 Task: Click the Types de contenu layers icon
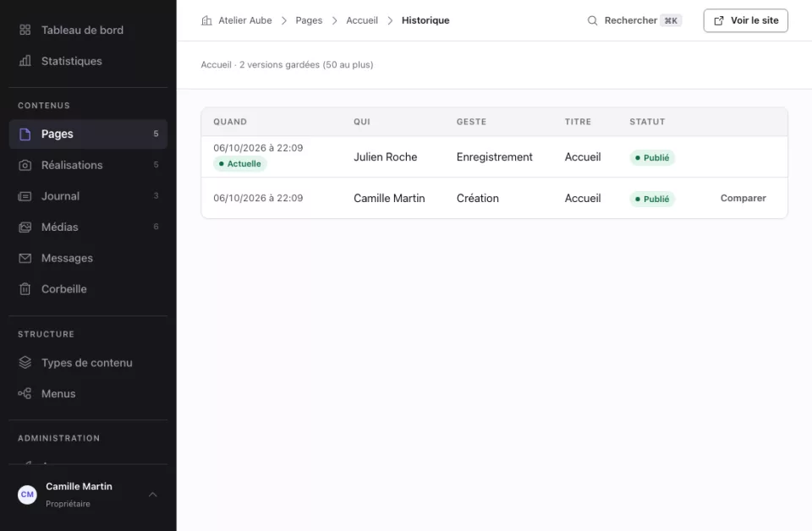(25, 363)
